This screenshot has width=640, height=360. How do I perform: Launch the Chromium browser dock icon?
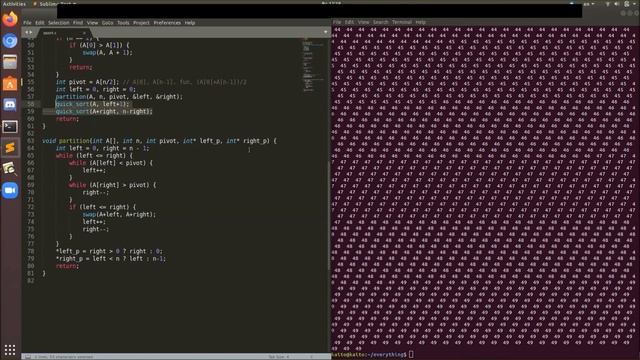click(10, 41)
